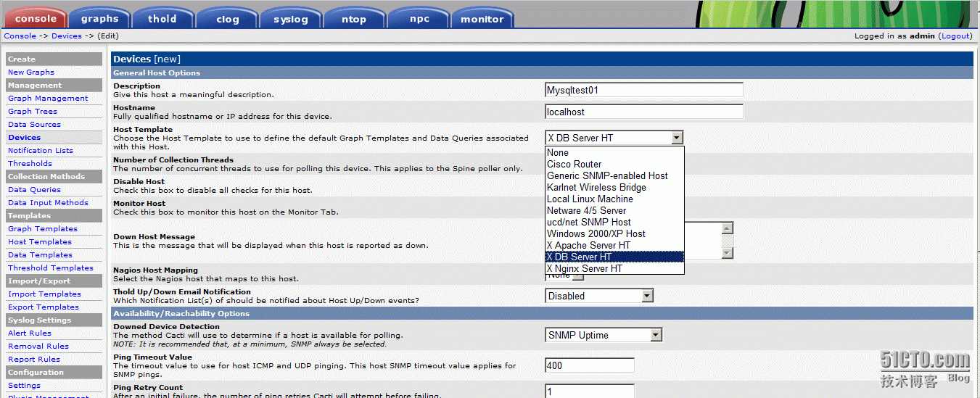Viewport: 980px width, 398px height.
Task: Select X DB Server HT option
Action: (614, 257)
